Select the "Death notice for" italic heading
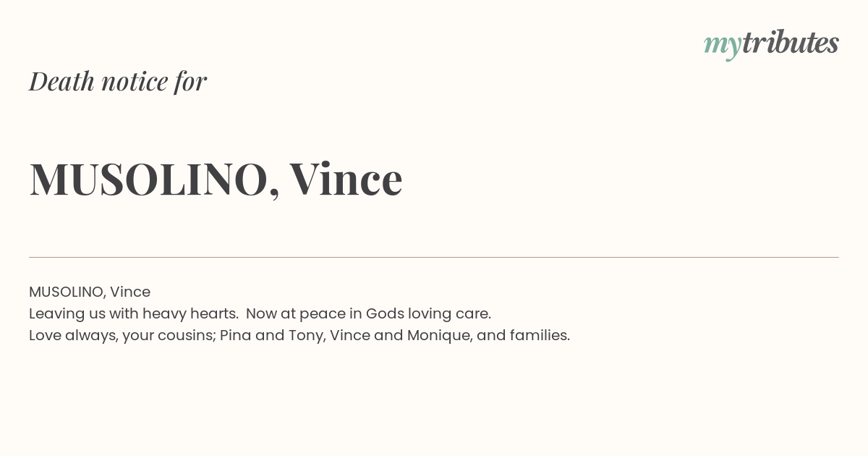Viewport: 868px width, 456px height. (x=118, y=81)
